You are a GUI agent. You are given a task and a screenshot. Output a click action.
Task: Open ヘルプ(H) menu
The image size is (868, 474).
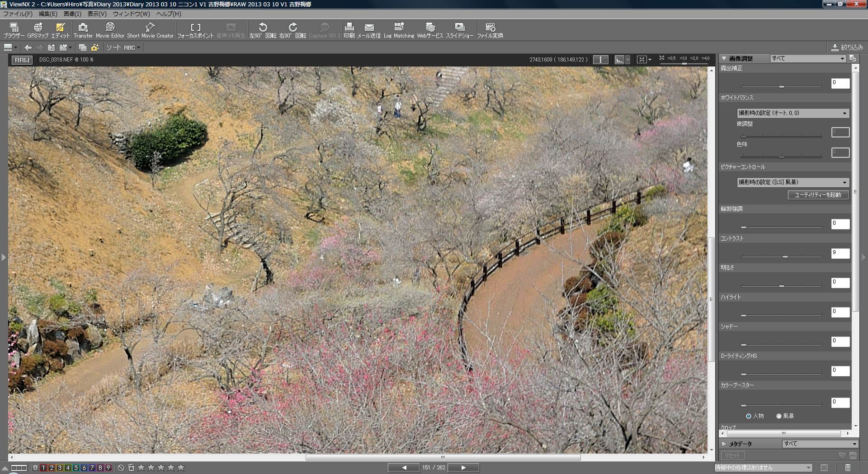click(x=169, y=14)
